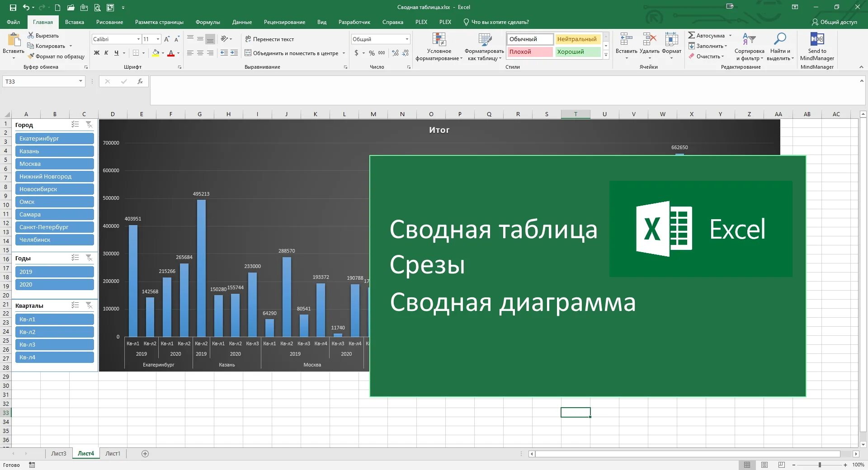Select 2020 in the Годы slicer
This screenshot has height=470, width=868.
point(54,284)
